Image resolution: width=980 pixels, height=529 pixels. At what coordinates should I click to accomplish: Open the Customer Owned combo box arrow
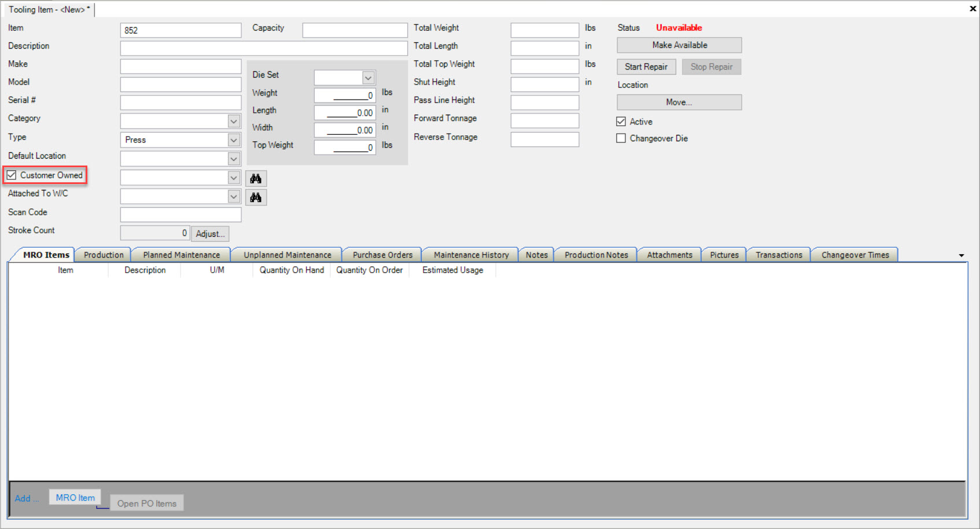point(234,178)
